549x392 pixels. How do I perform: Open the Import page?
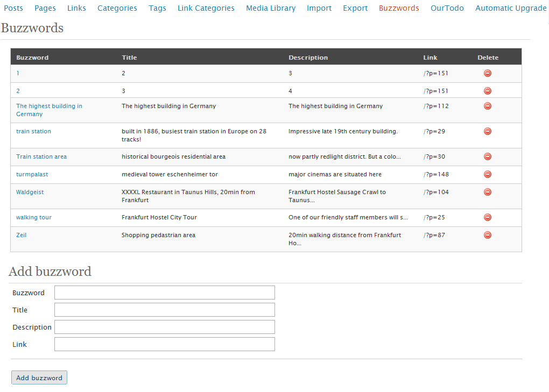point(319,8)
